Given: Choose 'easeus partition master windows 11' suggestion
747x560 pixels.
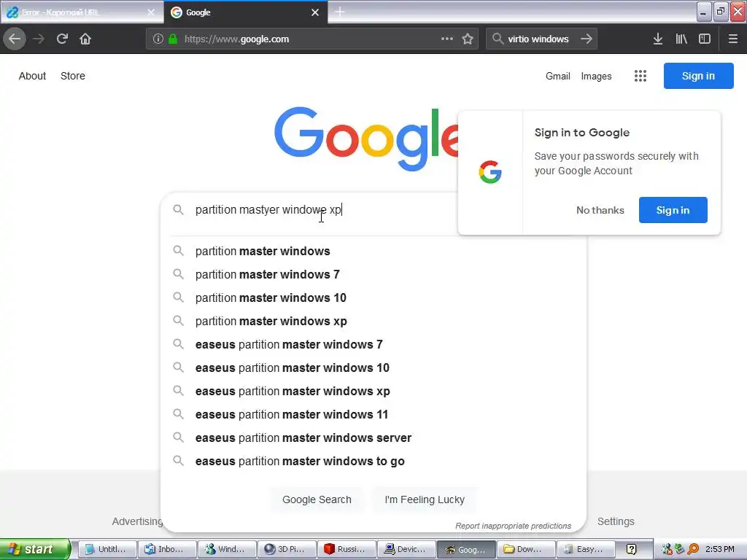Looking at the screenshot, I should click(x=373, y=414).
